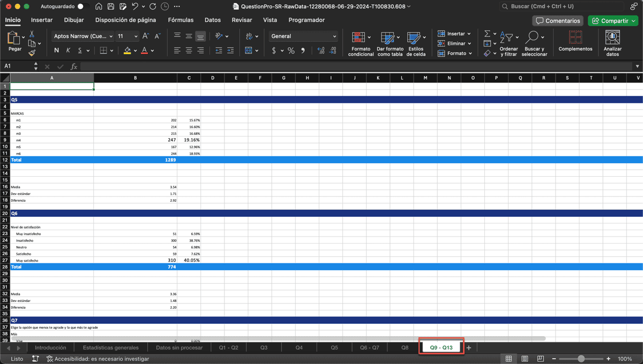Open the Complementos gallery
The height and width of the screenshot is (364, 643).
[575, 43]
